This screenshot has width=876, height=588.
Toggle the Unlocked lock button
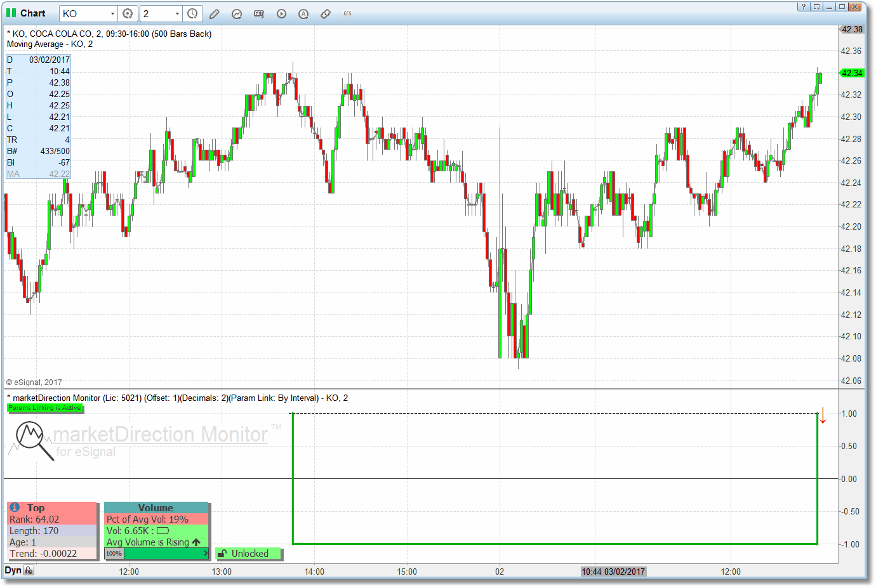point(248,554)
